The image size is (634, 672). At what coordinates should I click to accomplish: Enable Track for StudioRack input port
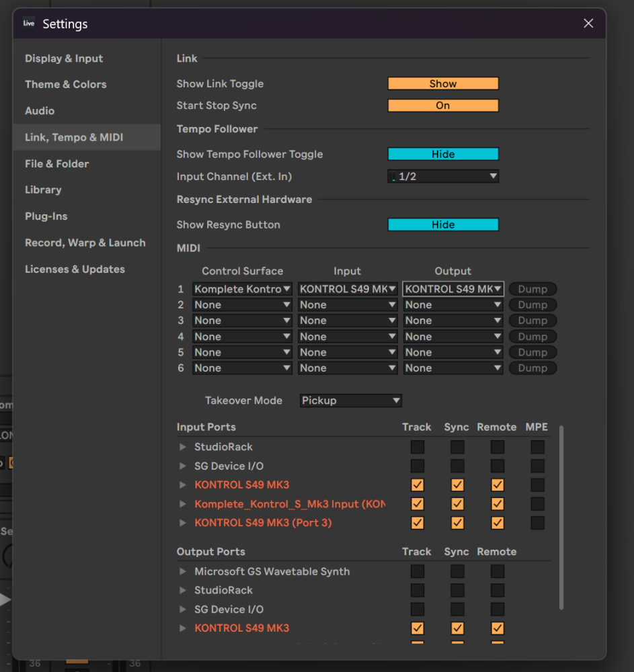[x=418, y=447]
